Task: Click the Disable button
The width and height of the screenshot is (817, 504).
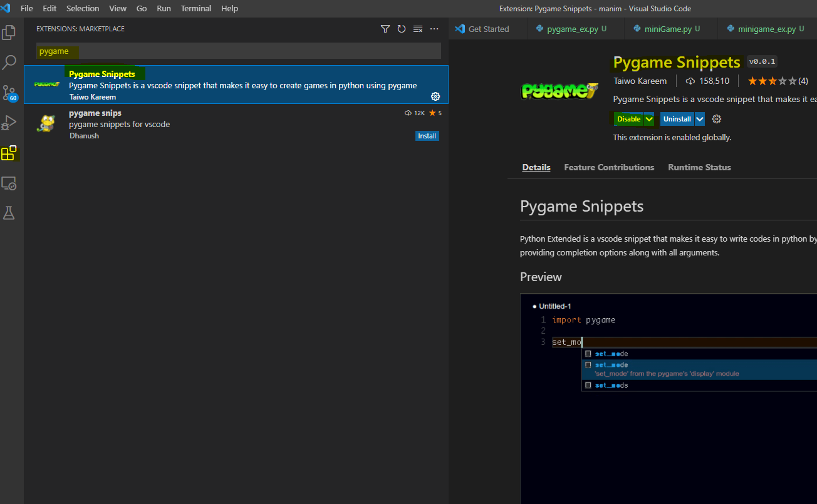Action: tap(628, 119)
